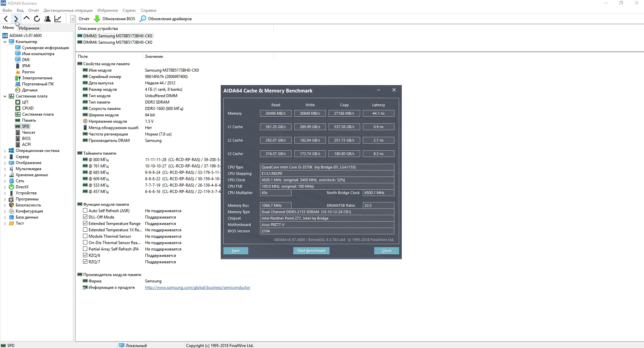Toggle the RZQ/7 checkbox

tap(85, 262)
